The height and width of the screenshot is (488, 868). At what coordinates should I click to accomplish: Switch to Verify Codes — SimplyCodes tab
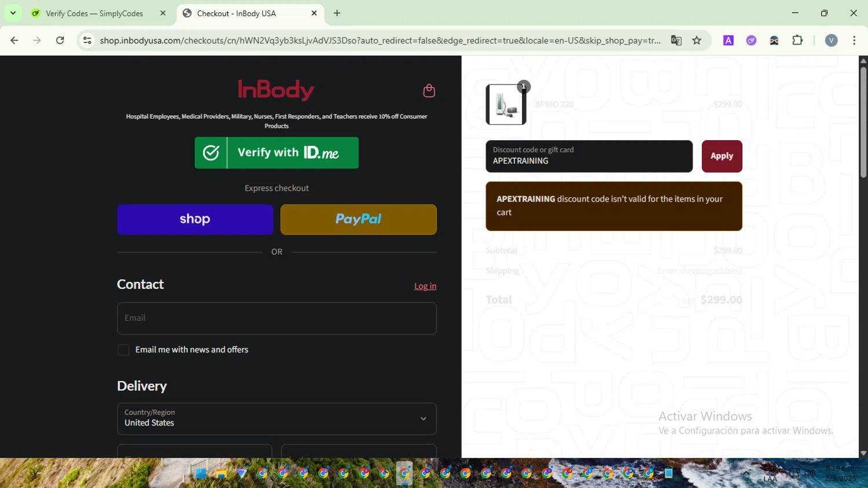click(94, 13)
